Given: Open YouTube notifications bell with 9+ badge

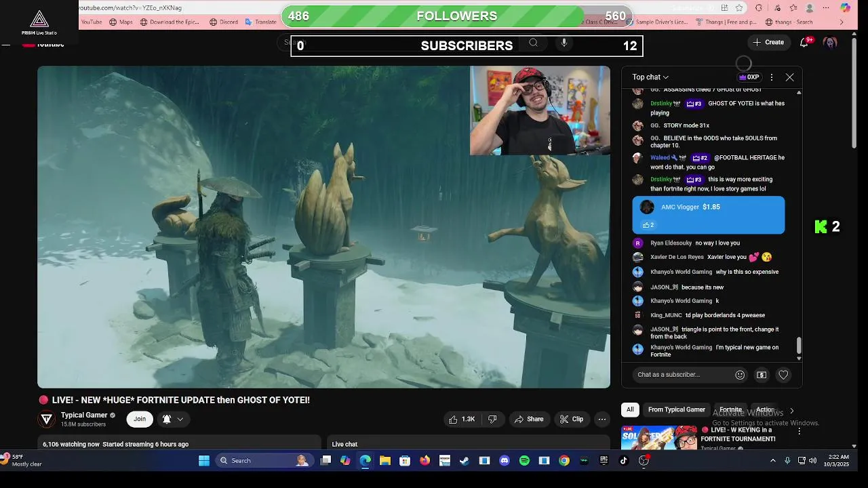Looking at the screenshot, I should tap(805, 42).
